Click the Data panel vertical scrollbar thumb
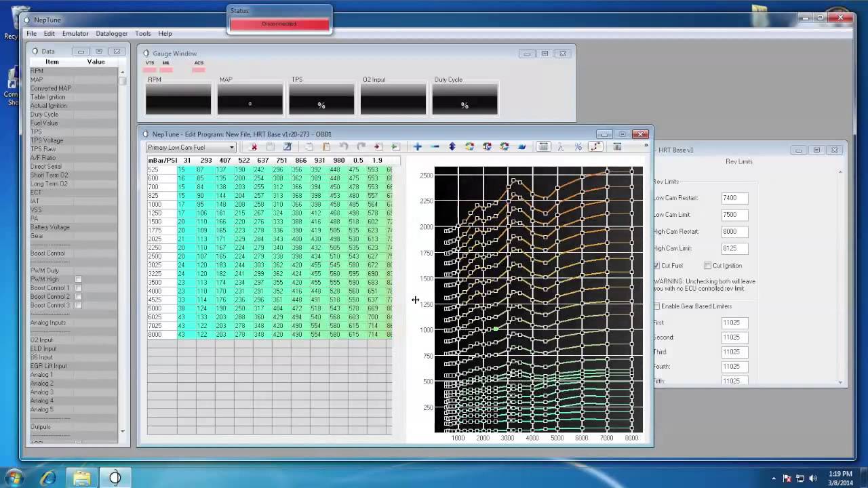This screenshot has height=488, width=868. pos(123,81)
